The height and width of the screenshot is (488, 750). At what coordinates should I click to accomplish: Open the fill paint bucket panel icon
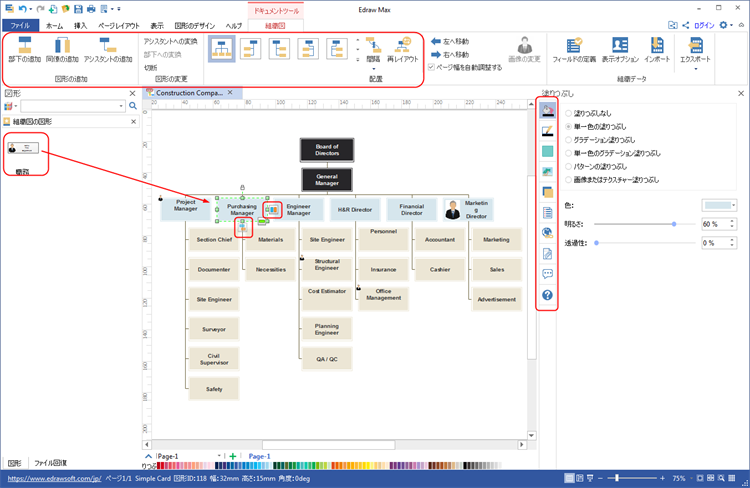coord(548,111)
